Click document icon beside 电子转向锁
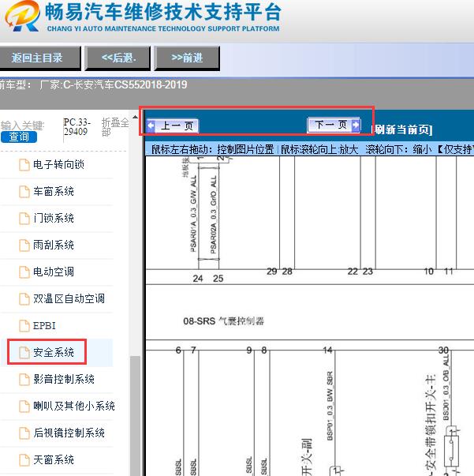Image resolution: width=474 pixels, height=476 pixels. [x=24, y=165]
